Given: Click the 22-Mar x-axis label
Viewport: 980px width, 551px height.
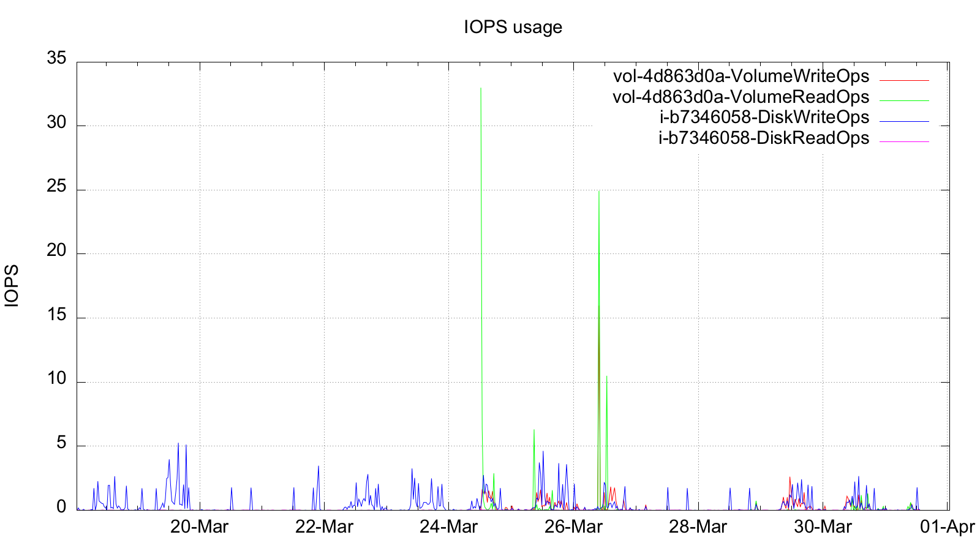Looking at the screenshot, I should pyautogui.click(x=324, y=527).
